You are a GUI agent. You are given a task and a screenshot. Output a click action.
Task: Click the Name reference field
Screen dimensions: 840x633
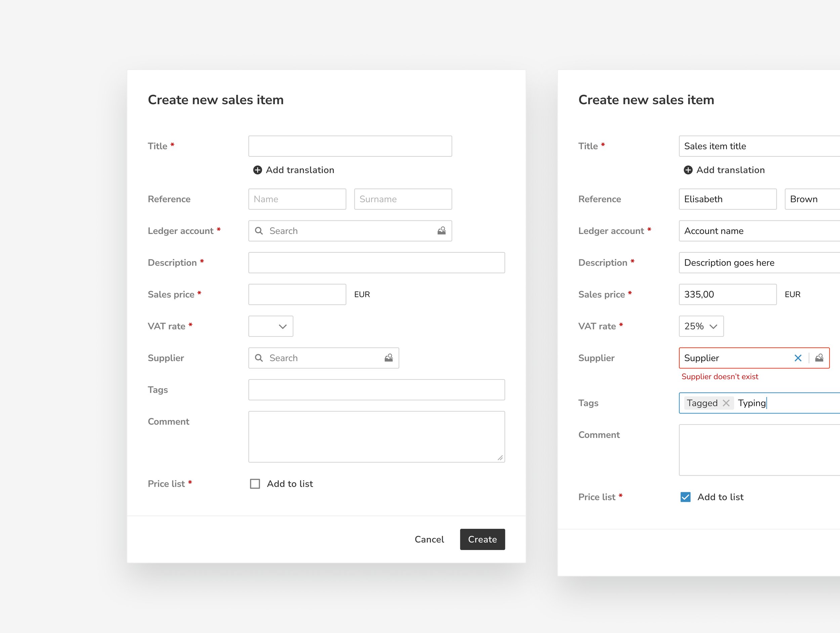tap(297, 199)
